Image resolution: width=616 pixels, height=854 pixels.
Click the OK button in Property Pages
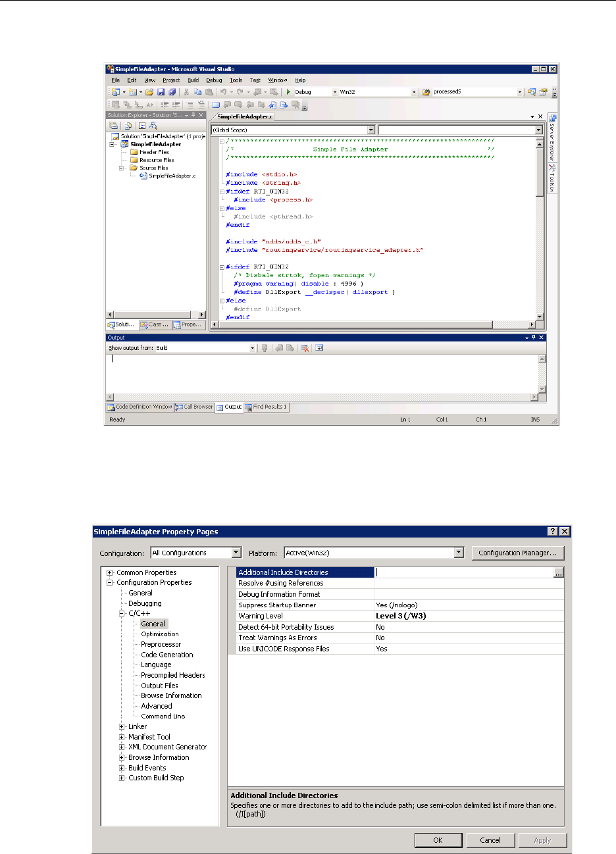pyautogui.click(x=438, y=840)
